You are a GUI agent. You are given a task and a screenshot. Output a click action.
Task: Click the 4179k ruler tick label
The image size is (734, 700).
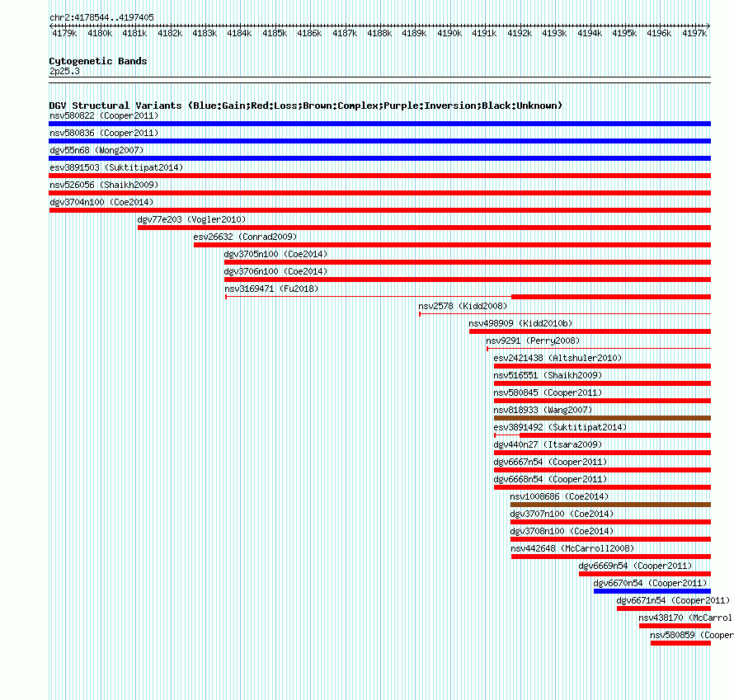(64, 33)
